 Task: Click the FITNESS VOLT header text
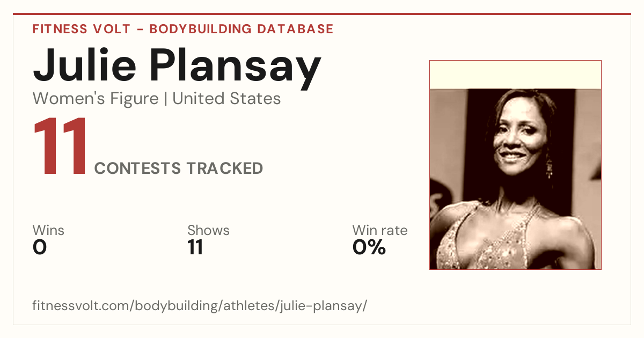pos(82,29)
